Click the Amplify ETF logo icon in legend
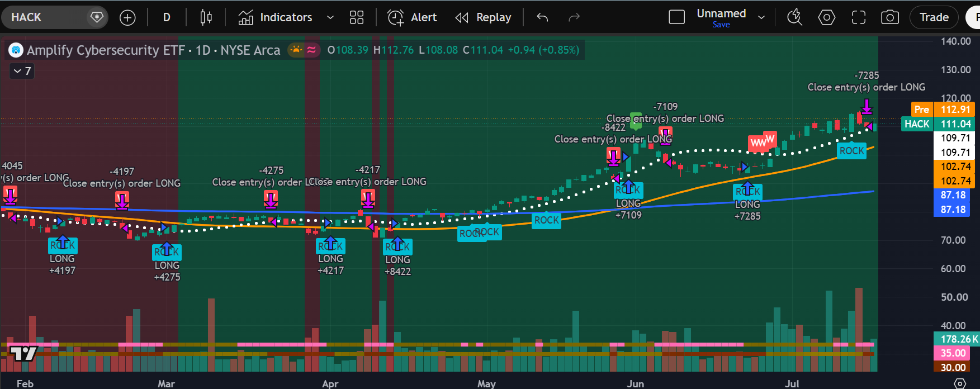Image resolution: width=980 pixels, height=389 pixels. (x=16, y=50)
